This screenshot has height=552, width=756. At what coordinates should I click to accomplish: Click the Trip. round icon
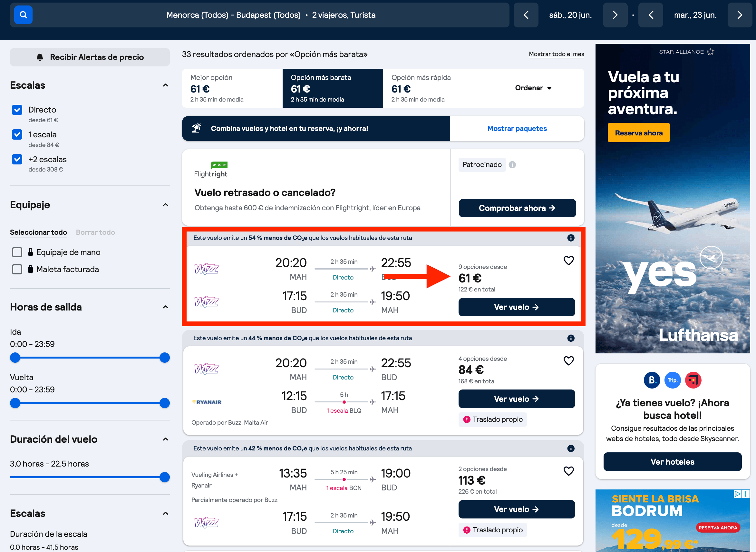tap(672, 380)
